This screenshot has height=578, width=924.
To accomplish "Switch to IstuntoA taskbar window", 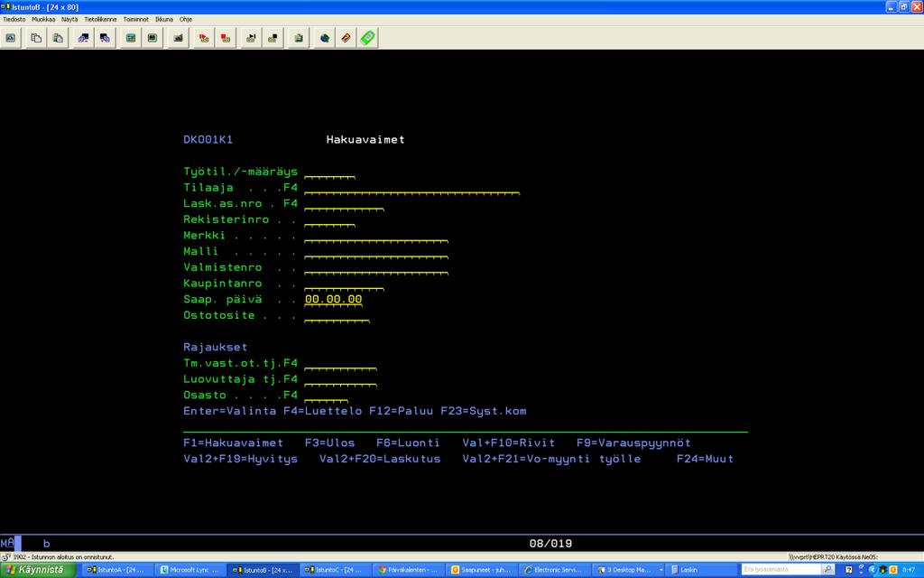I will point(116,570).
